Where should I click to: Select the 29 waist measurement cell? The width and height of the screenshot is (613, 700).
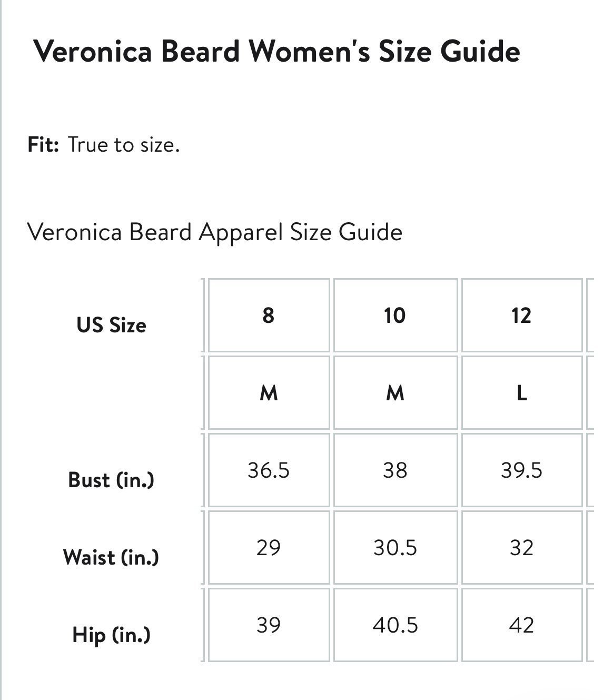pos(269,547)
